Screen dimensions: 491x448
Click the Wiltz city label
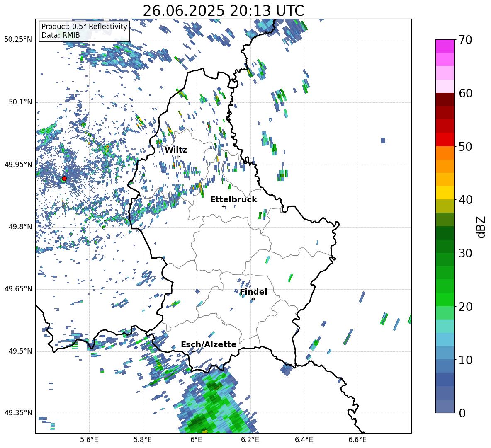176,150
